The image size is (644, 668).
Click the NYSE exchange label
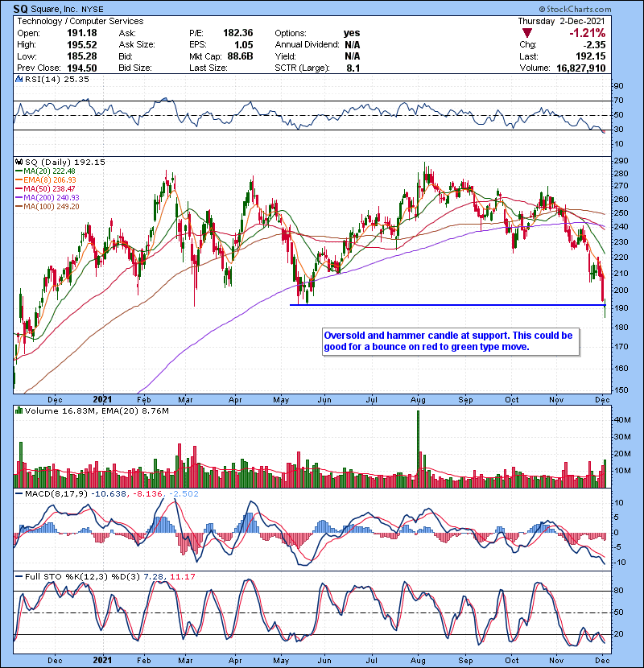pyautogui.click(x=93, y=10)
